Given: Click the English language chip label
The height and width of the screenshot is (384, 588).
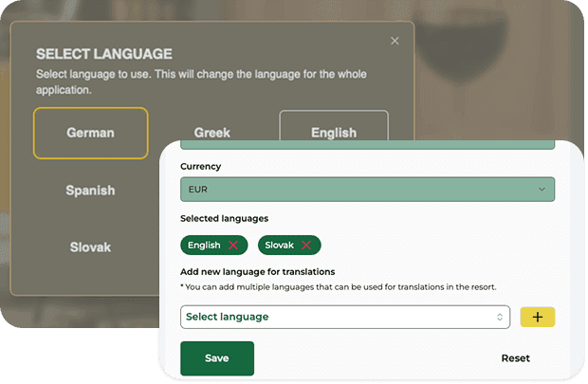Looking at the screenshot, I should [204, 246].
